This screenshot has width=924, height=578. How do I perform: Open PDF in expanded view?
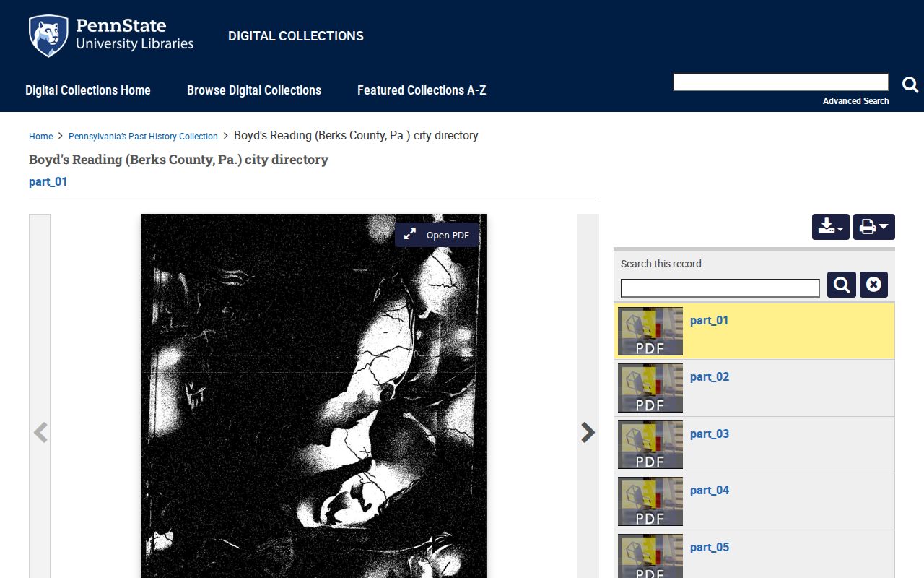pyautogui.click(x=437, y=235)
